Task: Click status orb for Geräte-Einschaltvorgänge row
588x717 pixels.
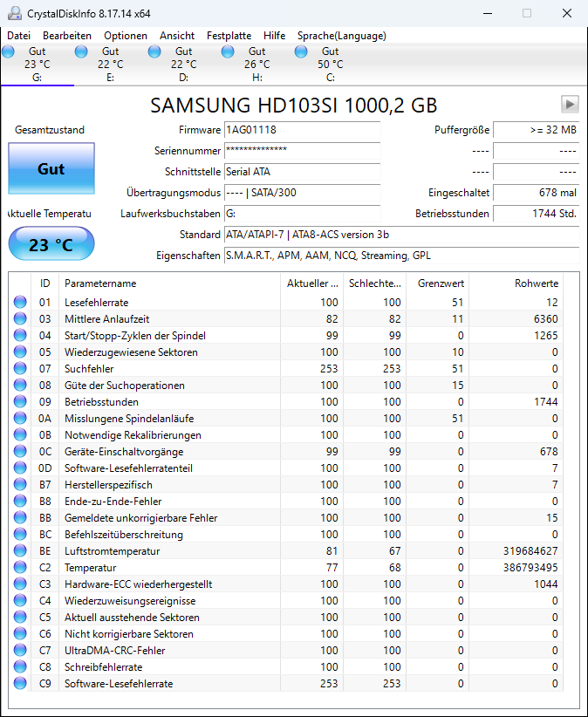Action: click(x=20, y=451)
